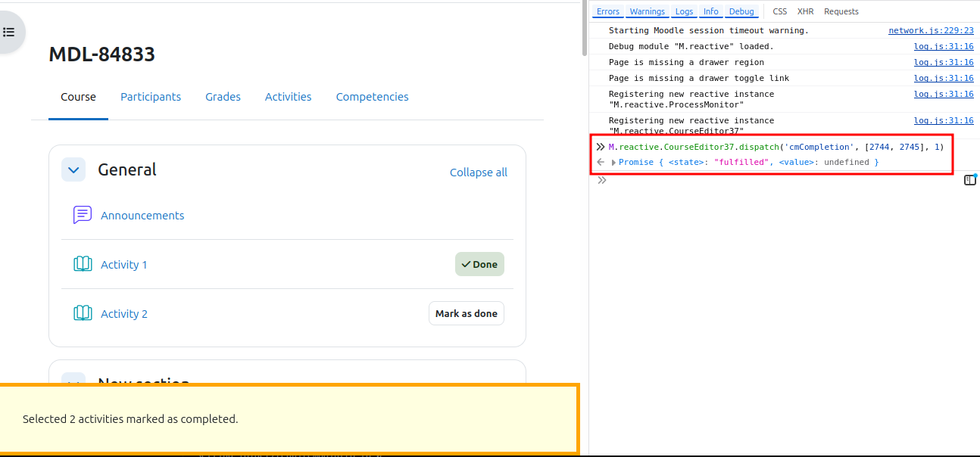Viewport: 980px width, 457px height.
Task: Click Collapse all link
Action: point(479,173)
